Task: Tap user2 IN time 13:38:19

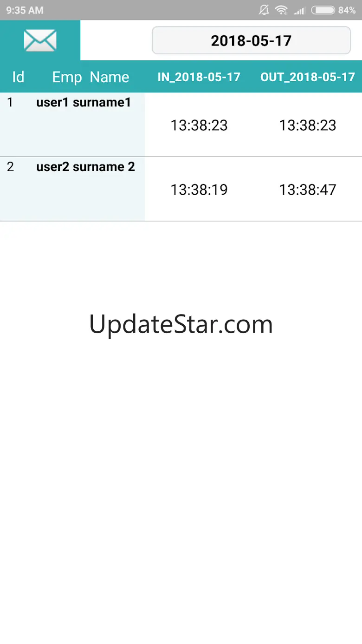Action: pos(199,190)
